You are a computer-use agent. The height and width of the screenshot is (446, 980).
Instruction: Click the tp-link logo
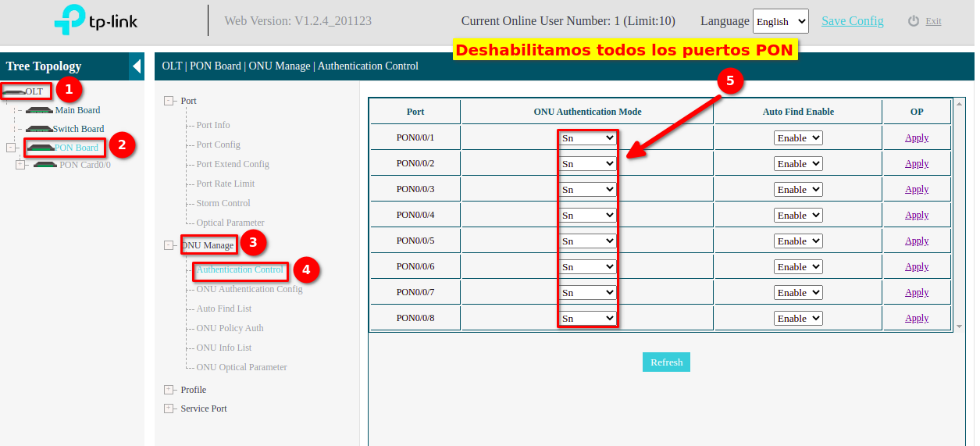pos(96,21)
